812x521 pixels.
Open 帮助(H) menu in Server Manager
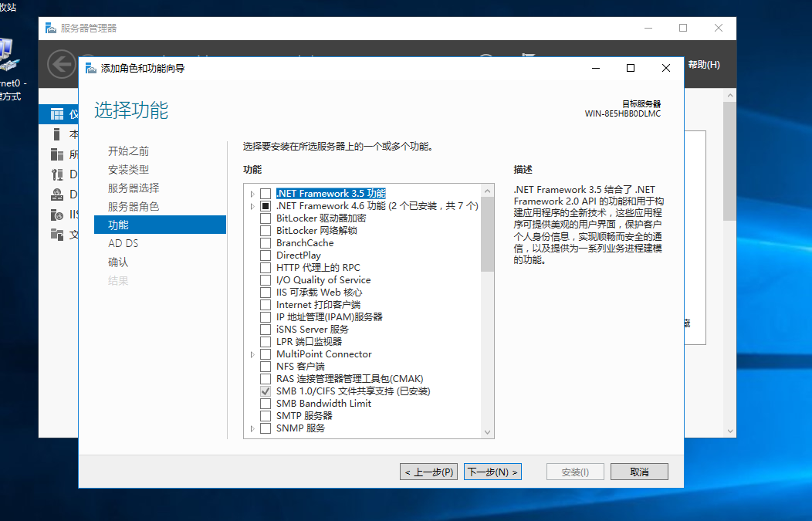(704, 65)
